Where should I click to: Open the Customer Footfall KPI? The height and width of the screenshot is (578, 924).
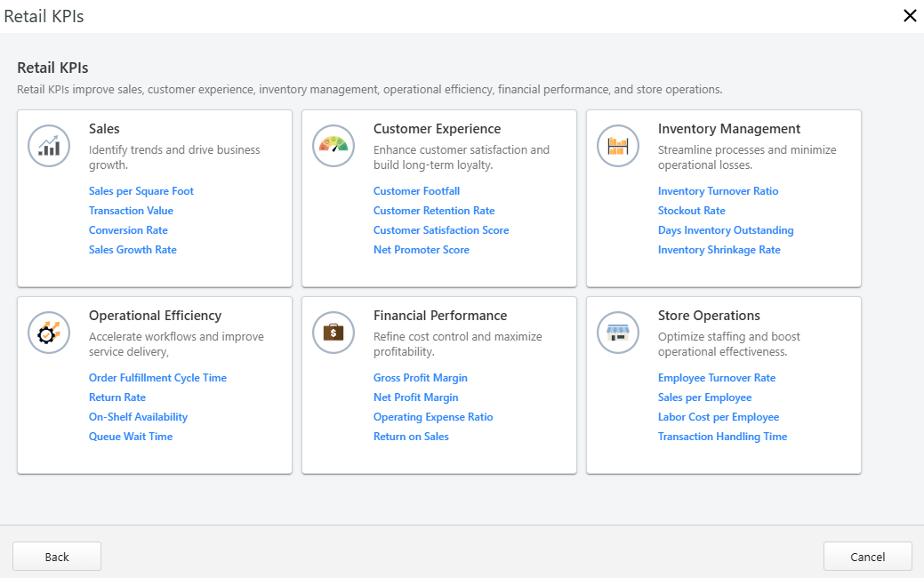(x=416, y=190)
